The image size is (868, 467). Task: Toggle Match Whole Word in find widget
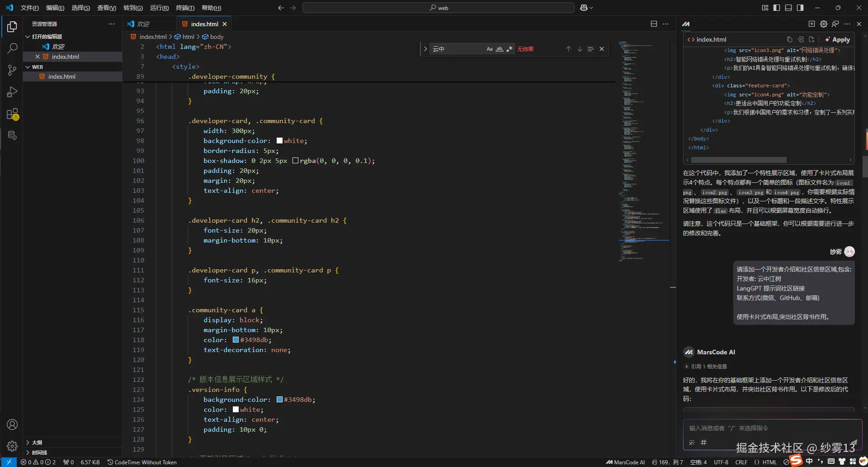pos(500,49)
